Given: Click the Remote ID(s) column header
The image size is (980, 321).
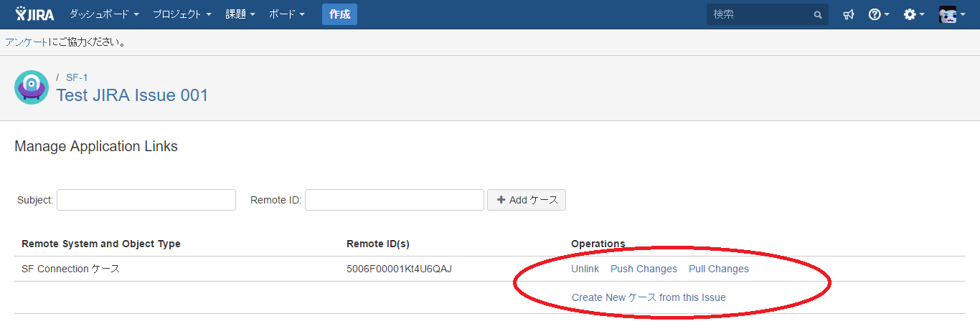Looking at the screenshot, I should (377, 244).
